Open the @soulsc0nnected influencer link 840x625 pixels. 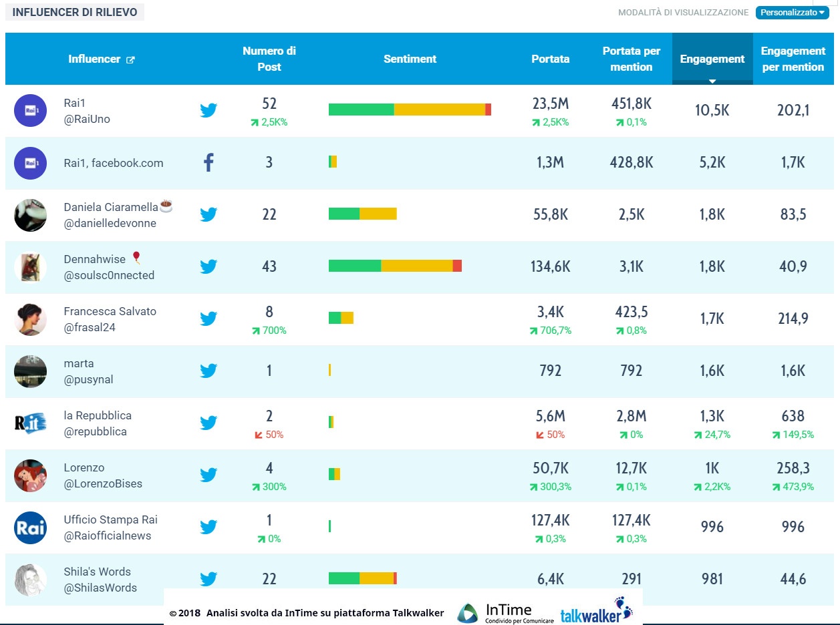pyautogui.click(x=109, y=275)
